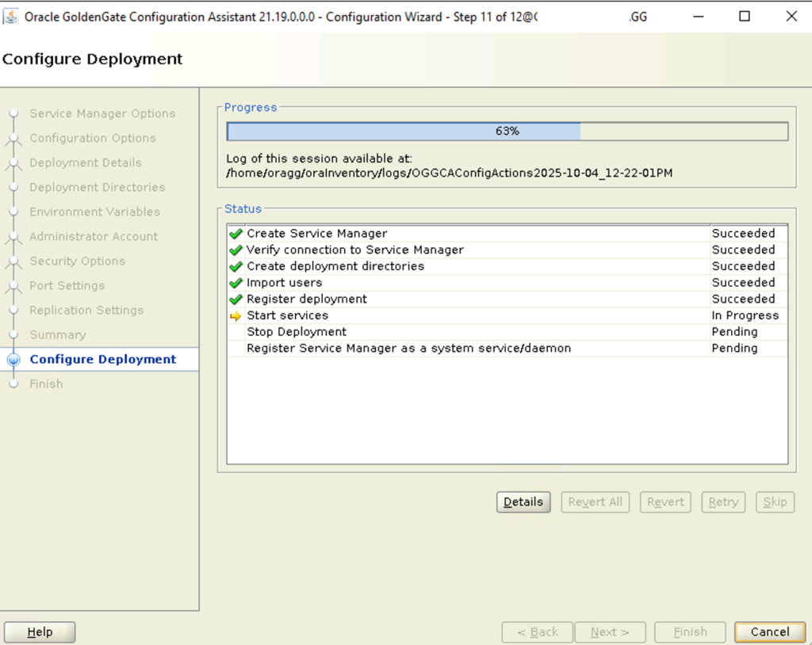Click the Configure Deployment step bullet icon

click(x=14, y=359)
